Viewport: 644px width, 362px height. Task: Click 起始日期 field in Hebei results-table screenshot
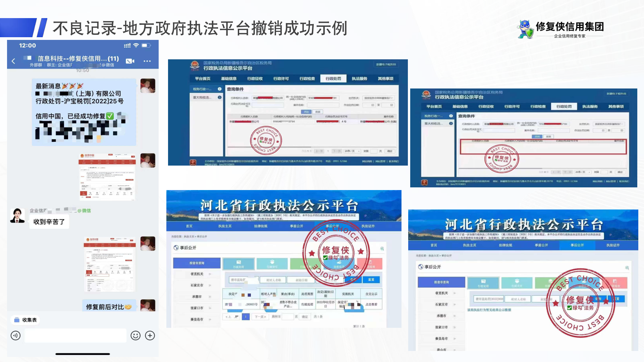pyautogui.click(x=302, y=280)
